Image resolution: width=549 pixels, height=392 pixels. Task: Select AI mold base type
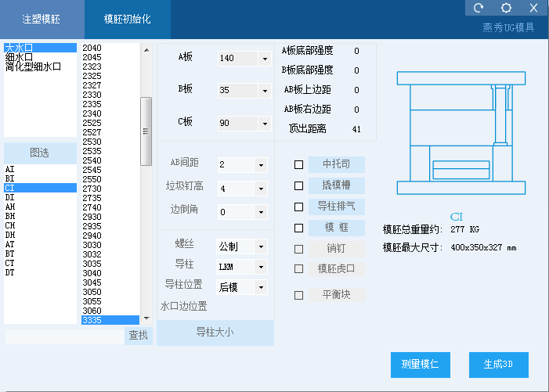40,169
